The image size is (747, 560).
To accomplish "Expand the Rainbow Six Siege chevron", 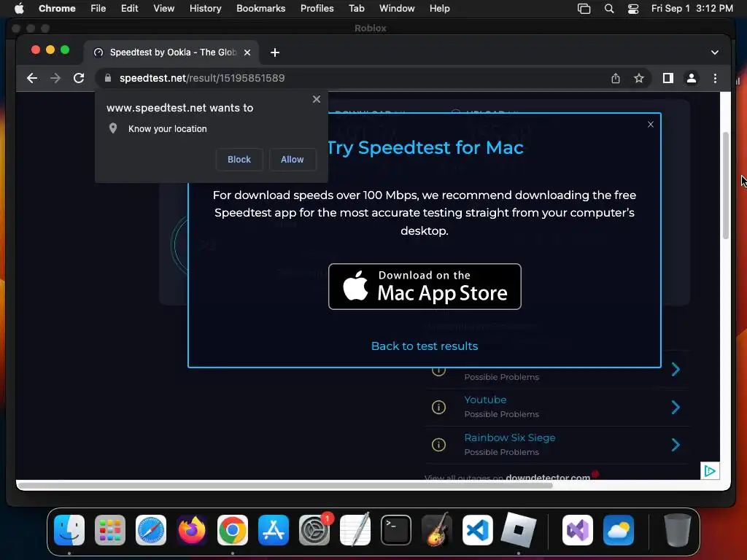I will [x=676, y=445].
